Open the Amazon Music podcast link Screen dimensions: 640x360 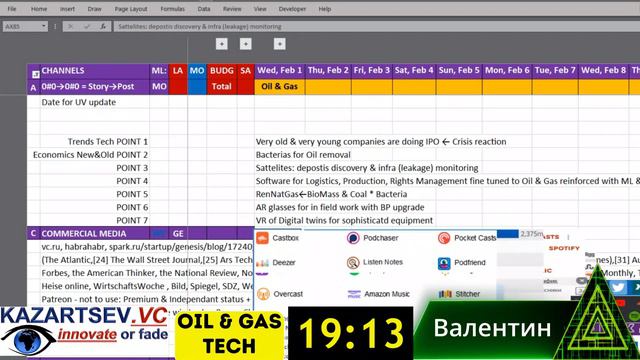coord(378,294)
